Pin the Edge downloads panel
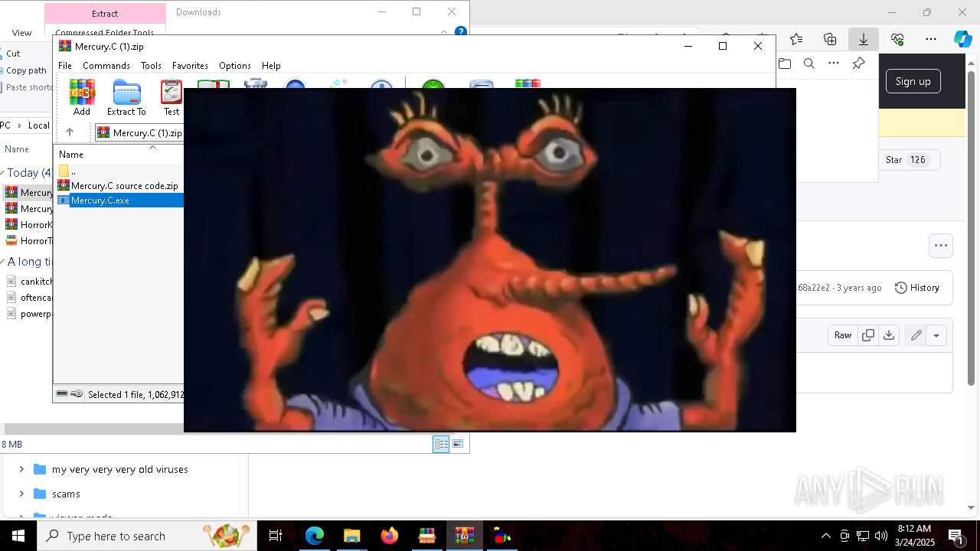 click(x=858, y=64)
